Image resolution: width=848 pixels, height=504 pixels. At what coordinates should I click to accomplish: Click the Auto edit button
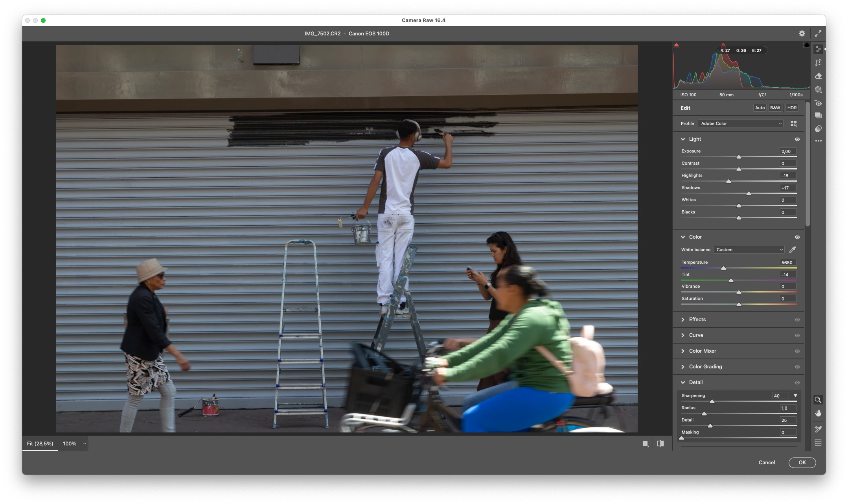(760, 108)
